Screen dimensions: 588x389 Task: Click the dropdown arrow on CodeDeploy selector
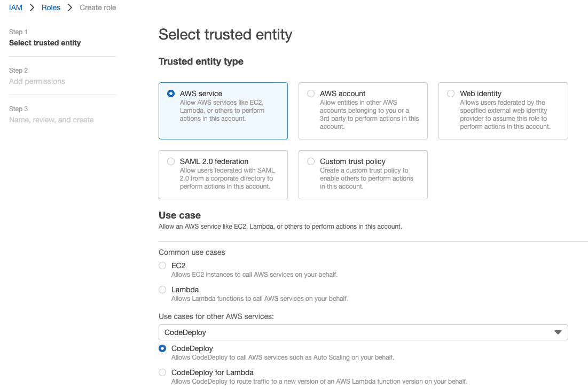point(559,332)
